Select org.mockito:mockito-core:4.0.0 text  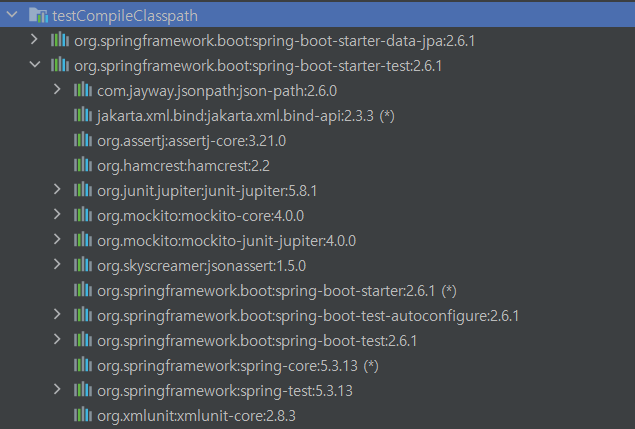tap(200, 216)
